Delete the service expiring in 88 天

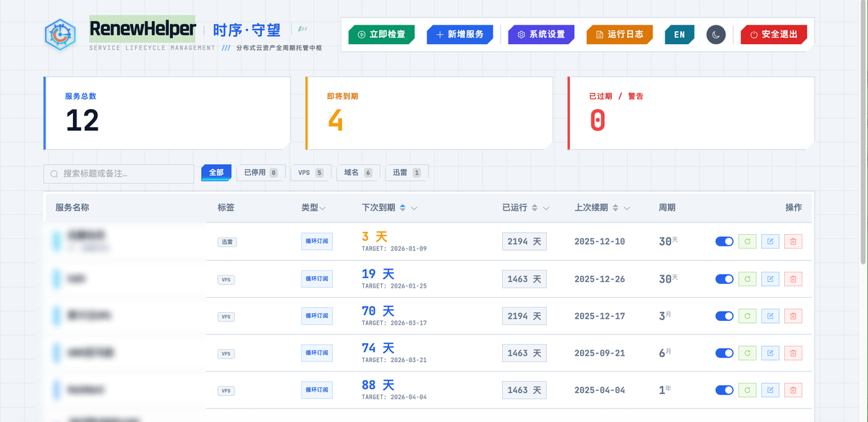coord(793,390)
